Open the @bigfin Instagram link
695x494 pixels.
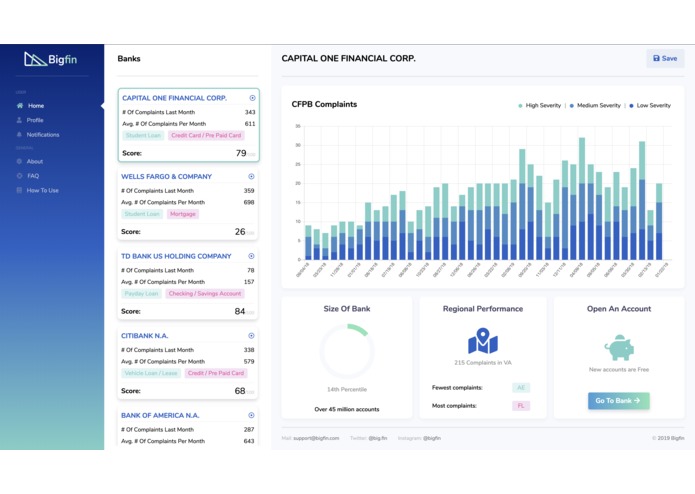(432, 438)
